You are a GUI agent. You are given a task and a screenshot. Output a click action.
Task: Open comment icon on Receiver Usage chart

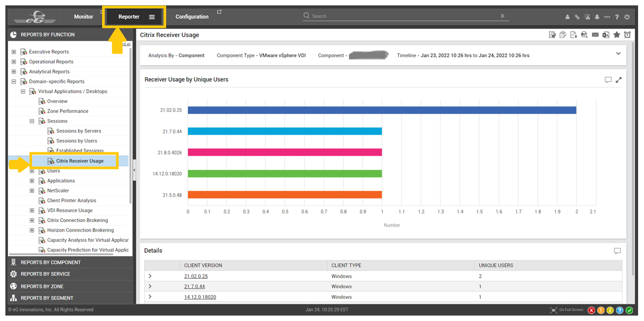pos(608,80)
